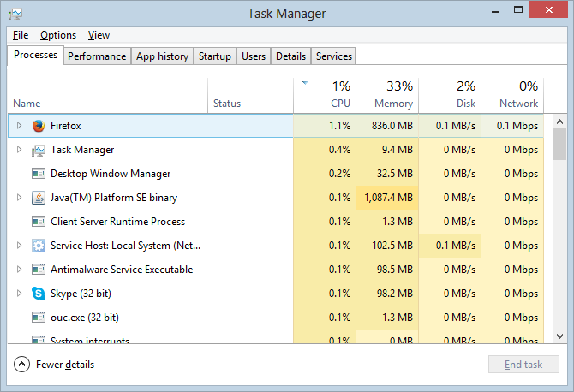The image size is (574, 392).
Task: Switch to the Users tab
Action: [254, 56]
